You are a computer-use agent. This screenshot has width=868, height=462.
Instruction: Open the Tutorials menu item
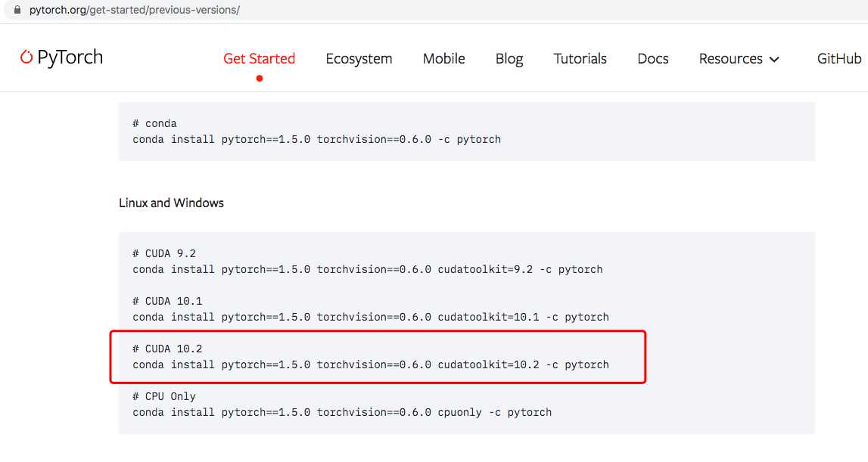click(580, 59)
